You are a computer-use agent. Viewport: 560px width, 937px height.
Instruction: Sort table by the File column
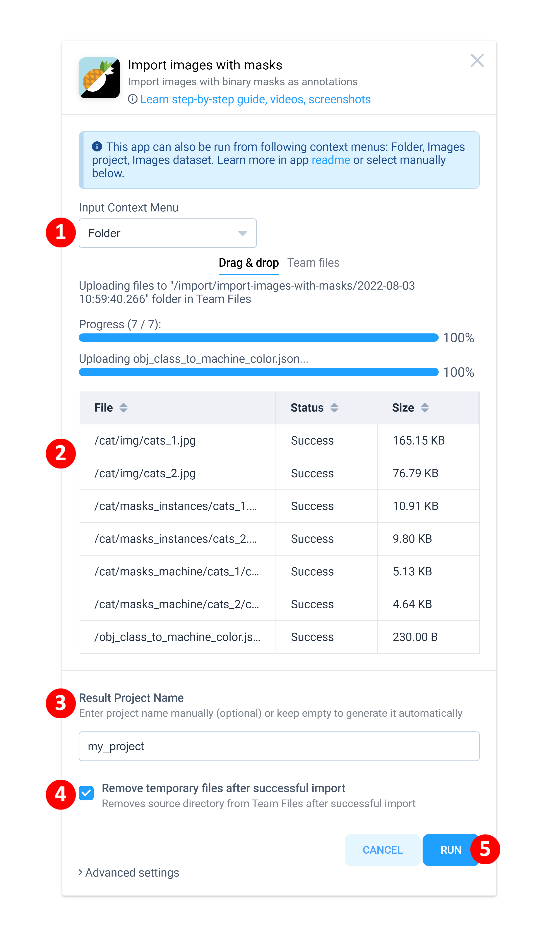[x=123, y=408]
